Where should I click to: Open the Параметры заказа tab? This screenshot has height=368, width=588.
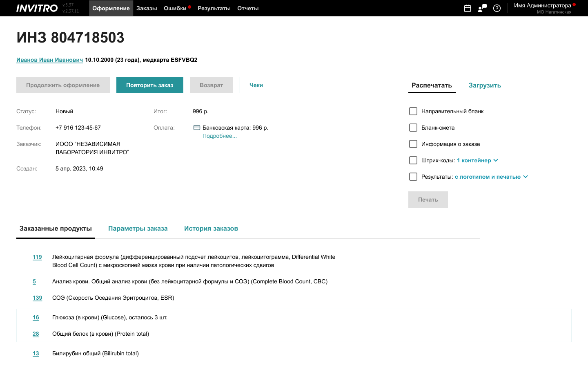[138, 228]
